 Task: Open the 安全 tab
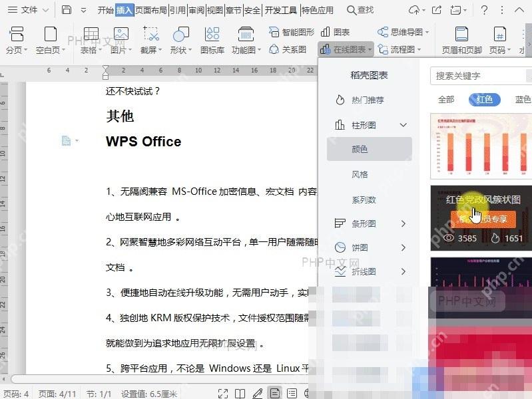[252, 11]
